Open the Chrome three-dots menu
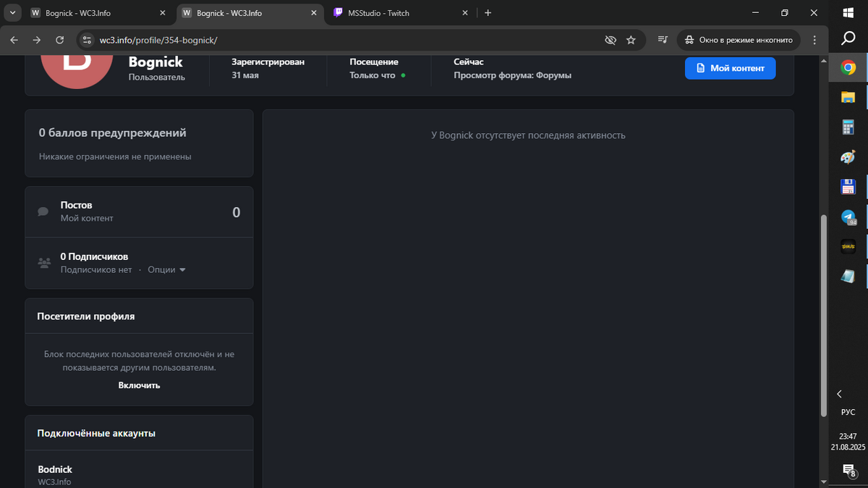 coord(815,40)
